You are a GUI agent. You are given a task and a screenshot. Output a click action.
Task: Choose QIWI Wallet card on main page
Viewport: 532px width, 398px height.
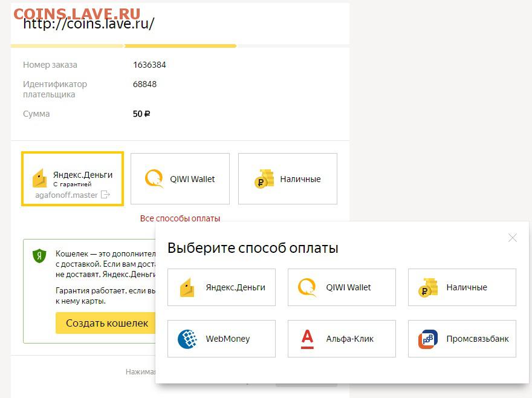pos(180,178)
